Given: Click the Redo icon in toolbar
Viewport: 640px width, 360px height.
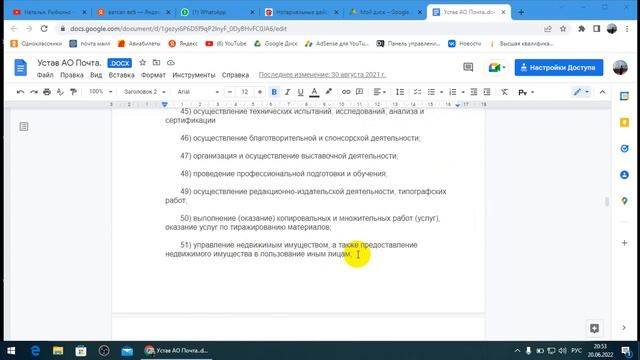Looking at the screenshot, I should 34,92.
